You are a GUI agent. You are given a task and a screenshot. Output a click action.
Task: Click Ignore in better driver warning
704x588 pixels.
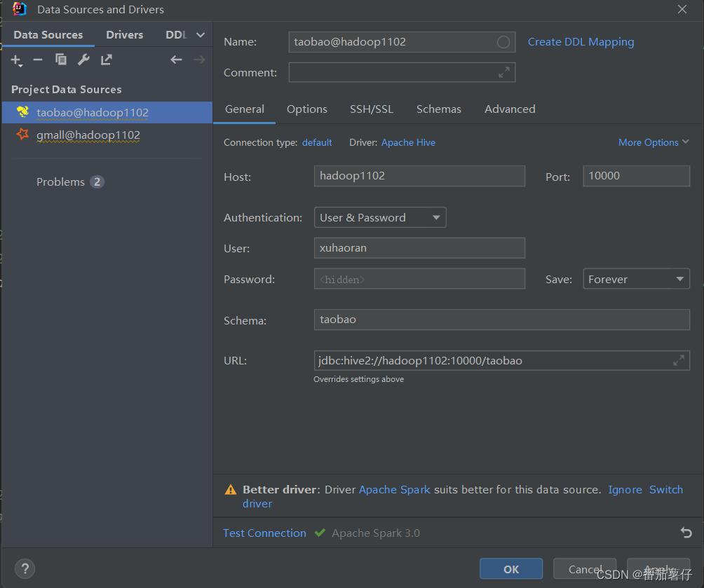pos(625,490)
